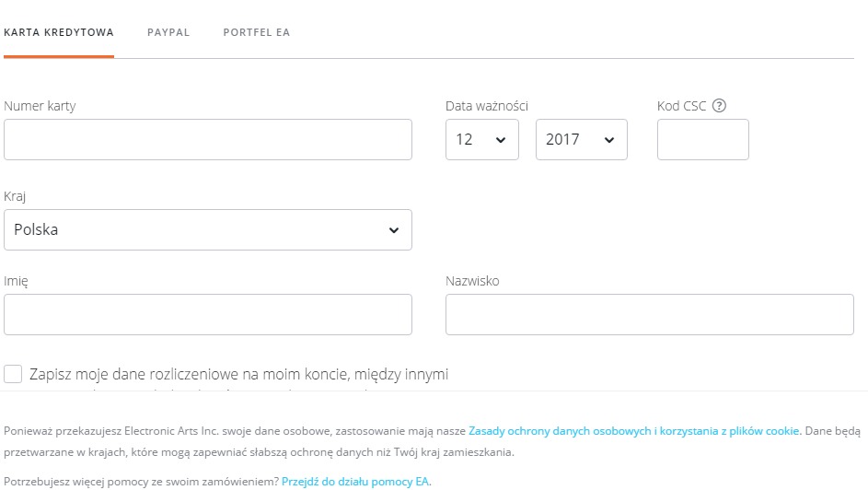Click the Imię label text

click(17, 281)
